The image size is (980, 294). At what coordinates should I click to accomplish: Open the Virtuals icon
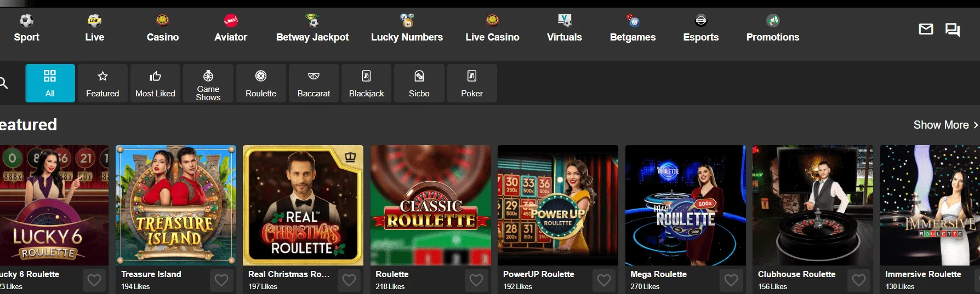(x=565, y=21)
